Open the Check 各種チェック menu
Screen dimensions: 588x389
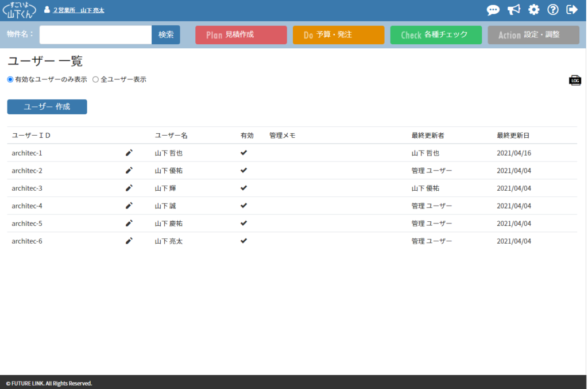pos(436,35)
